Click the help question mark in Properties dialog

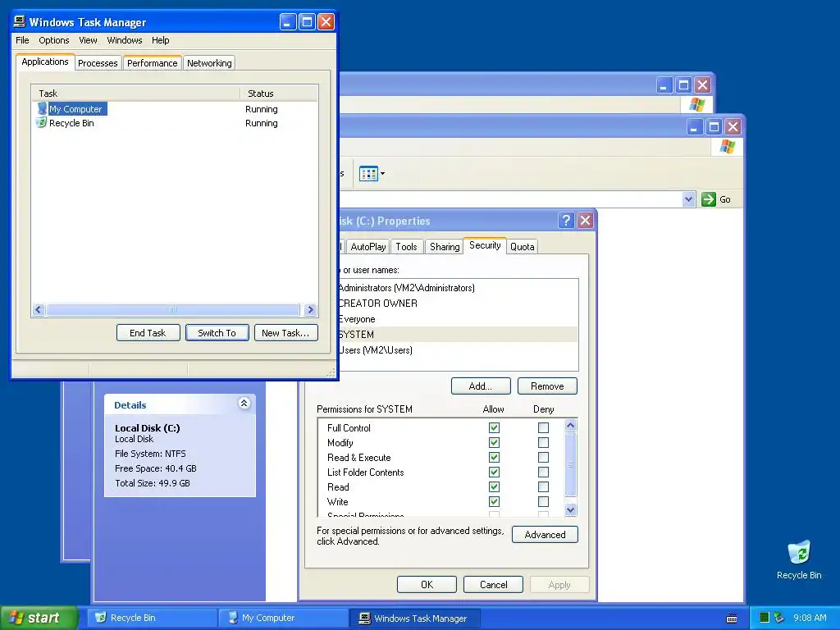566,221
